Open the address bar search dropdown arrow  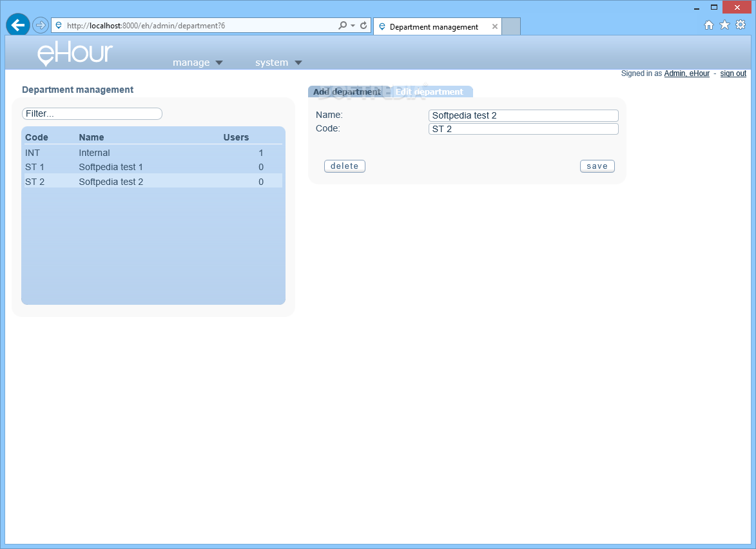tap(353, 25)
